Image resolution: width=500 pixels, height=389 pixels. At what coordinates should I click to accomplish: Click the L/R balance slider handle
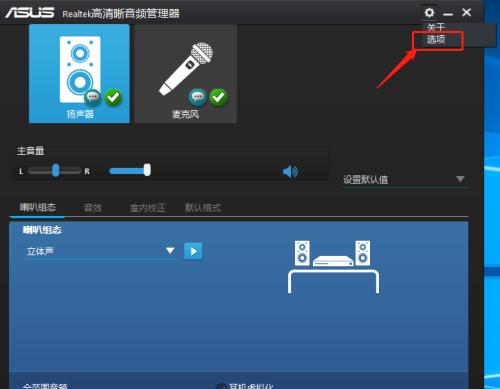[x=56, y=170]
